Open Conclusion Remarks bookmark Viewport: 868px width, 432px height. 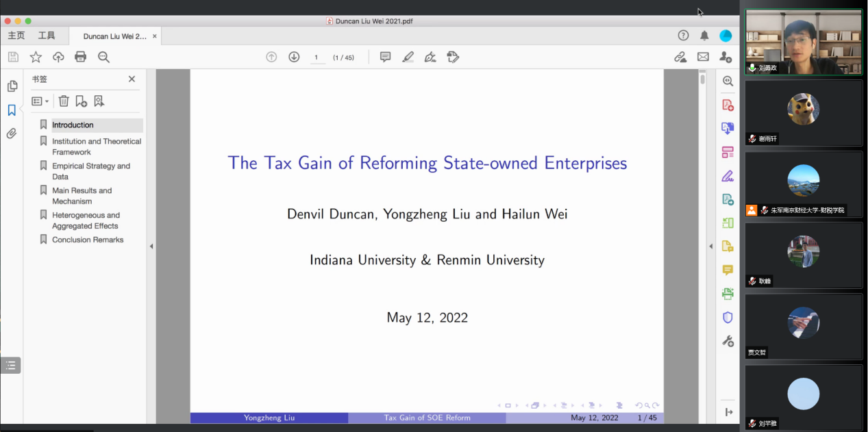pyautogui.click(x=88, y=240)
